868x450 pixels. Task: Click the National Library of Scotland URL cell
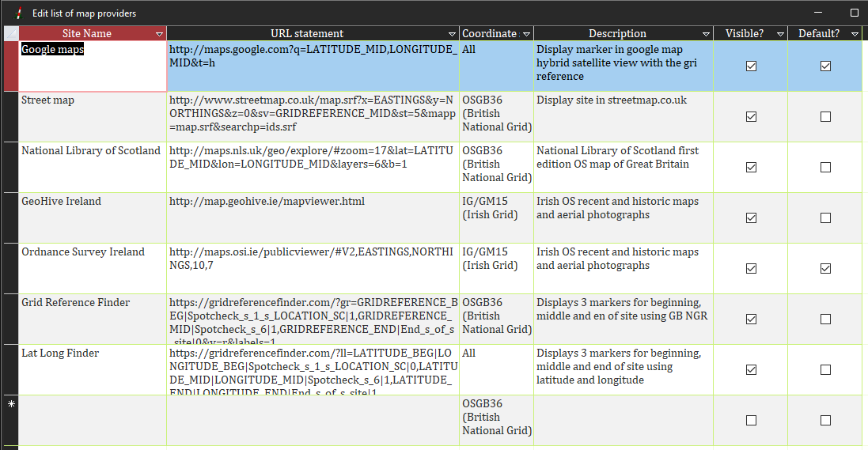[x=313, y=164]
